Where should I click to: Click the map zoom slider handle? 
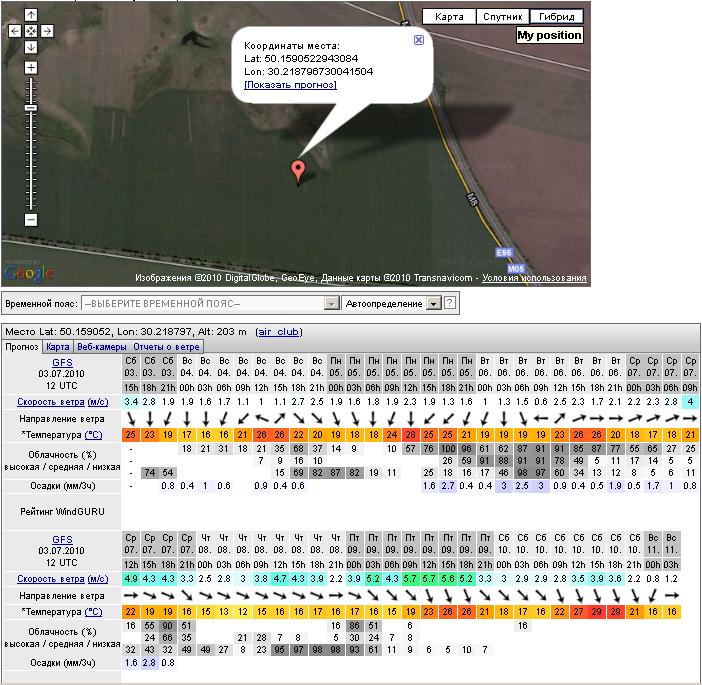(31, 107)
